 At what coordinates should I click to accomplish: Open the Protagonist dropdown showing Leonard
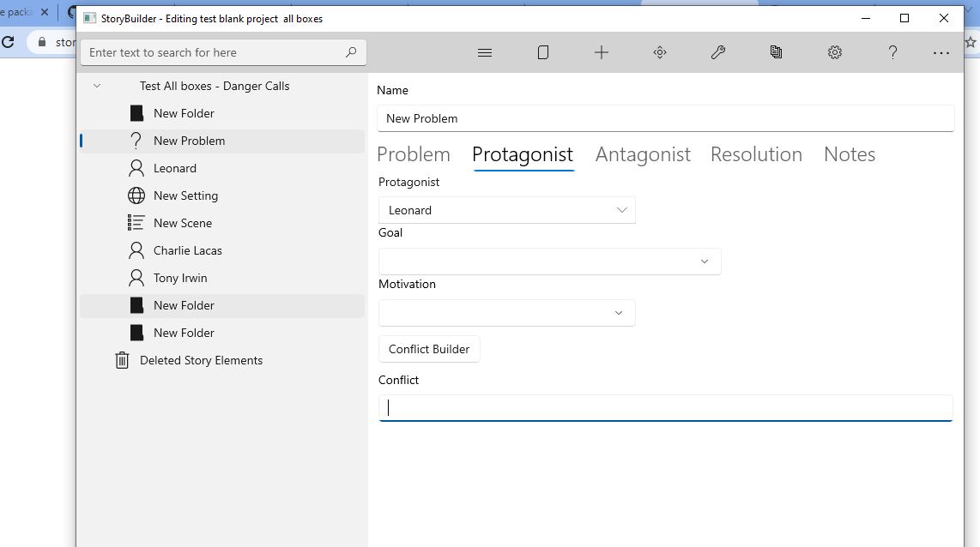506,210
